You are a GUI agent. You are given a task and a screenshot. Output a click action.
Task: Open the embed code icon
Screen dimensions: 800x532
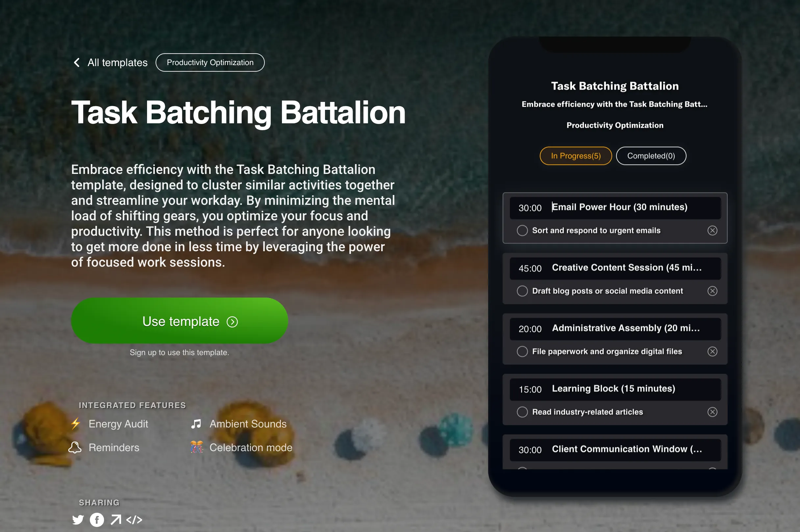click(x=134, y=520)
